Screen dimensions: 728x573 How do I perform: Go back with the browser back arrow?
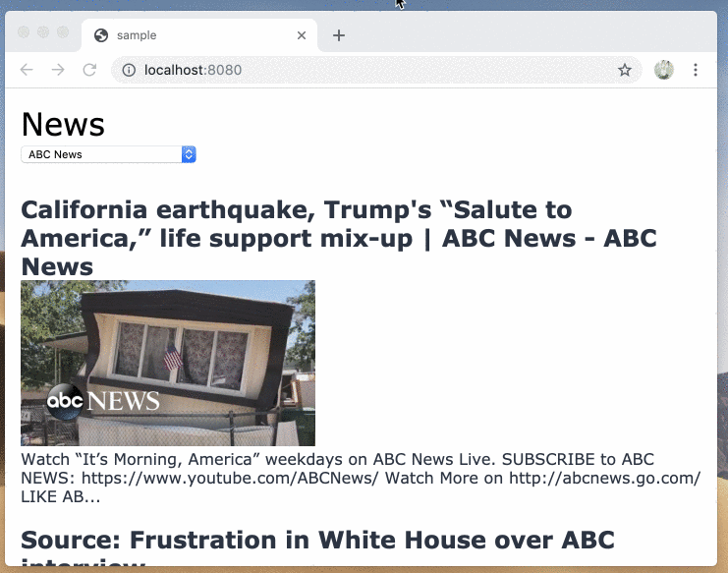[27, 70]
